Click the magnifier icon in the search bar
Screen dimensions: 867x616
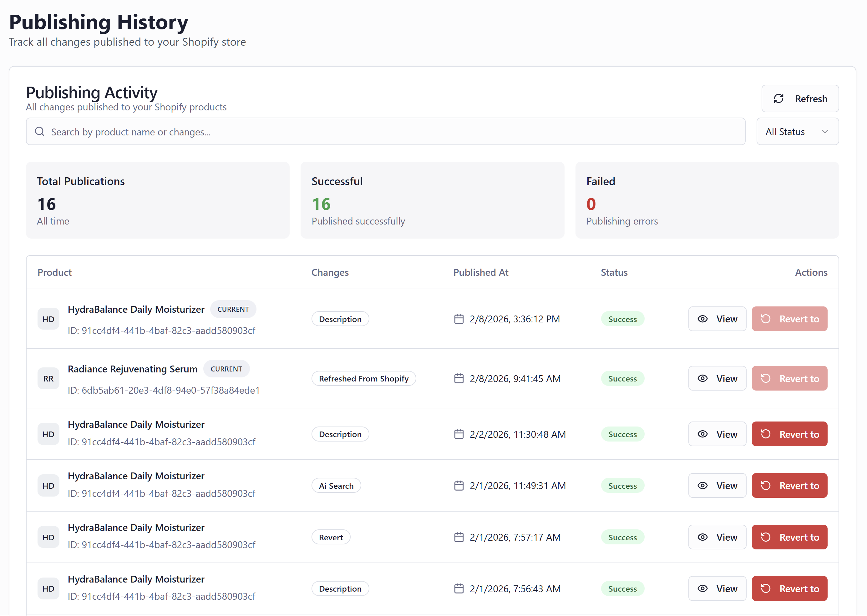click(x=40, y=131)
